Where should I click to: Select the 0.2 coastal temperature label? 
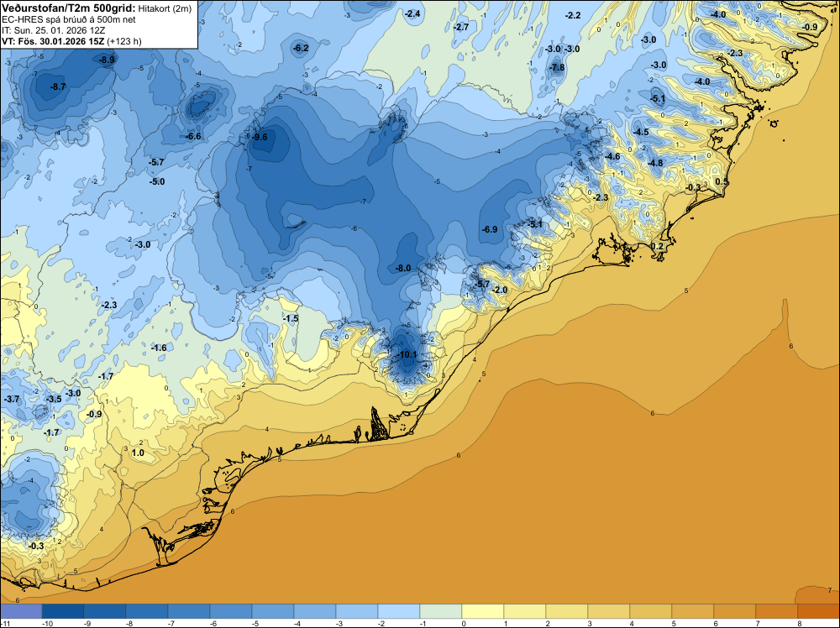(x=657, y=246)
